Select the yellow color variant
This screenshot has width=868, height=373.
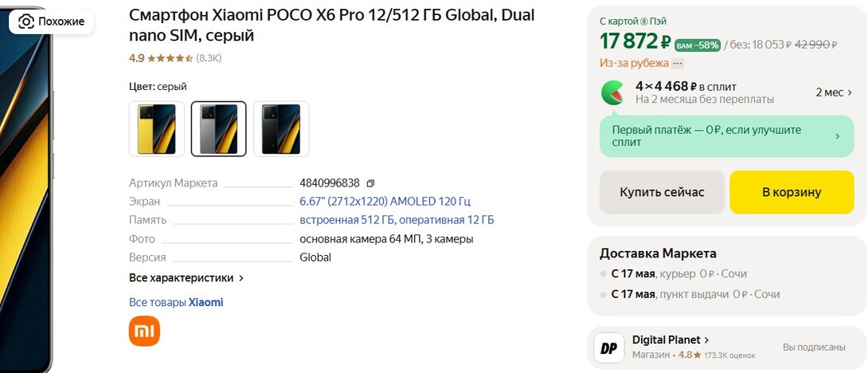[x=157, y=128]
